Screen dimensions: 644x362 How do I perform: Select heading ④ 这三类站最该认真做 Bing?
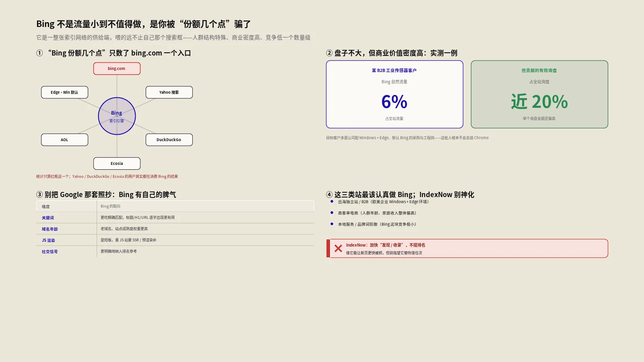coord(400,195)
